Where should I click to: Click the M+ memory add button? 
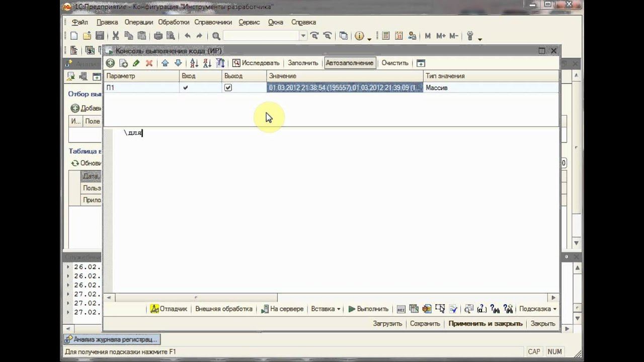tap(441, 36)
